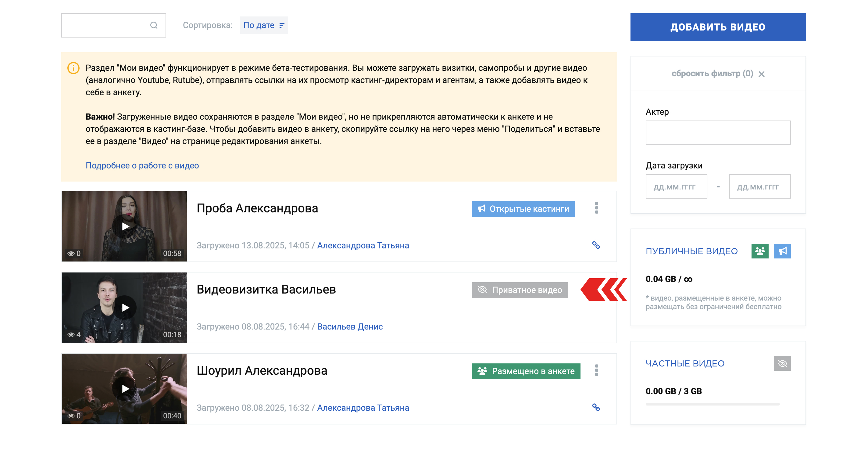Image resolution: width=868 pixels, height=458 pixels.
Task: Click the crossed-eye icon in 'Частные видео'
Action: (782, 363)
